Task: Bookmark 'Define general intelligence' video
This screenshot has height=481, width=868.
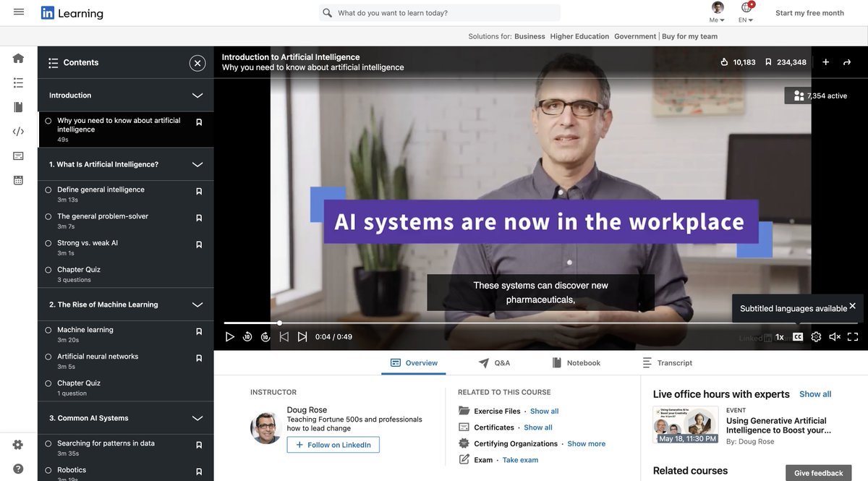Action: point(199,191)
